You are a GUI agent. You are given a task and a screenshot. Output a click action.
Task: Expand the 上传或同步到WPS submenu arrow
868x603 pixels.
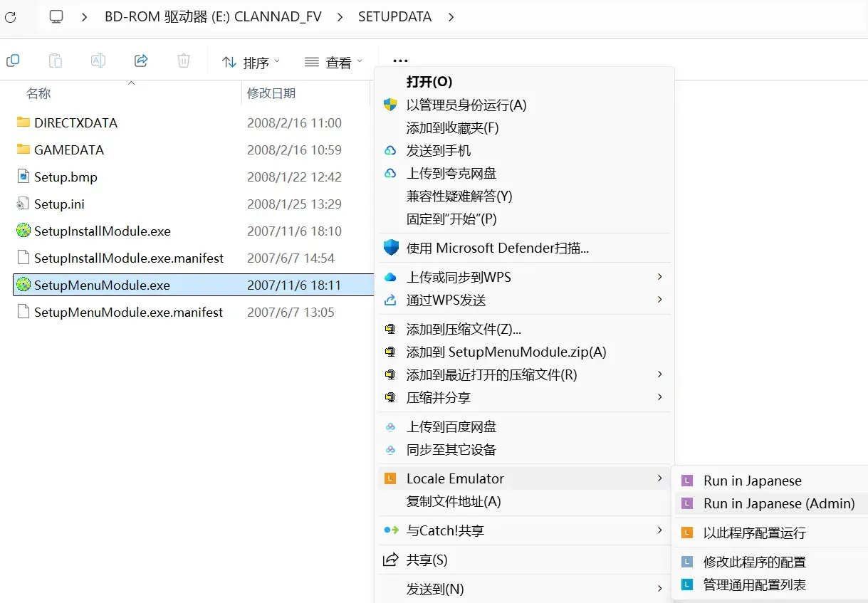pos(659,276)
